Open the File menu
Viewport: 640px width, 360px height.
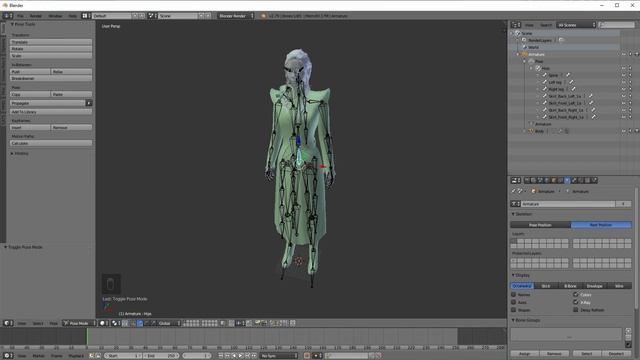20,16
